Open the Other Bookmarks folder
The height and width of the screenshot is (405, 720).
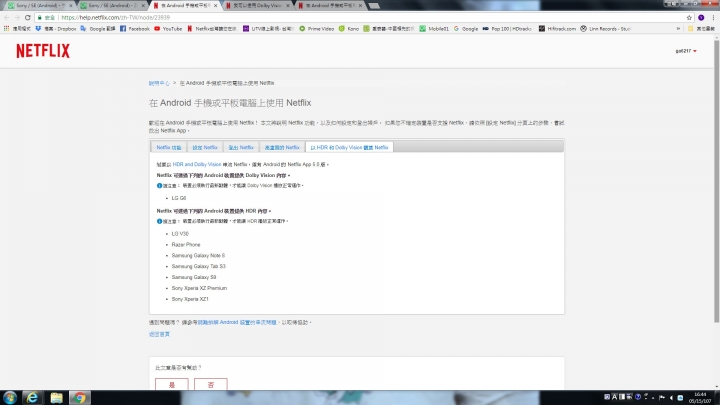coord(701,28)
